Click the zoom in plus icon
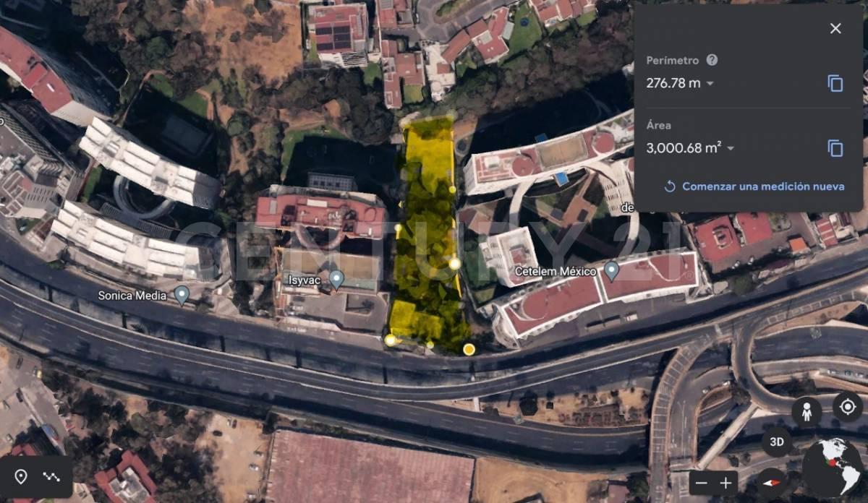868x503 pixels. (x=726, y=482)
